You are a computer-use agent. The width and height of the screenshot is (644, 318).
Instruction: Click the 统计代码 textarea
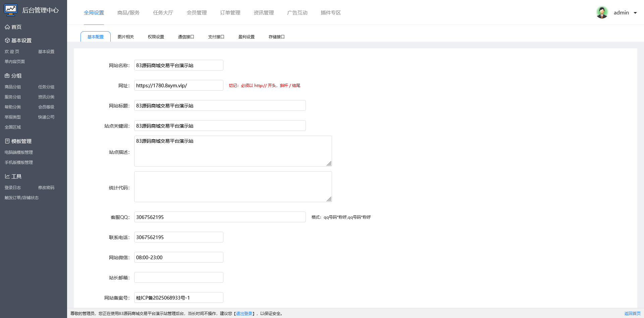coord(233,187)
